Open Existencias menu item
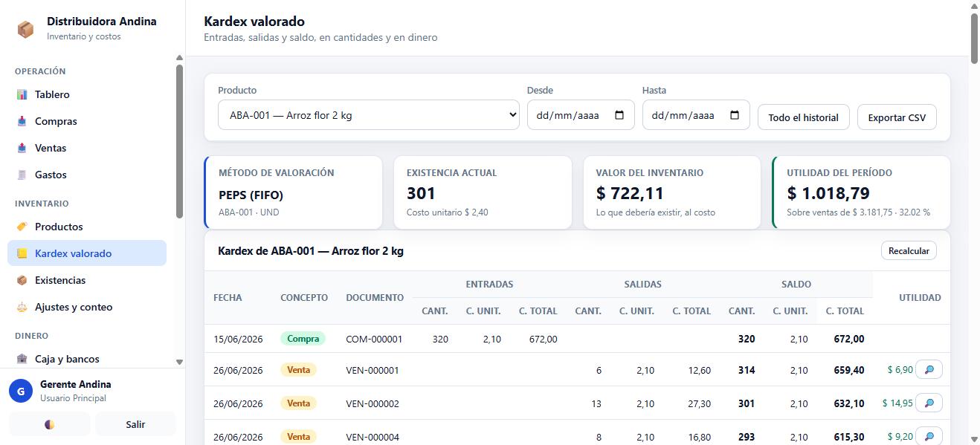This screenshot has height=445, width=980. [87, 280]
